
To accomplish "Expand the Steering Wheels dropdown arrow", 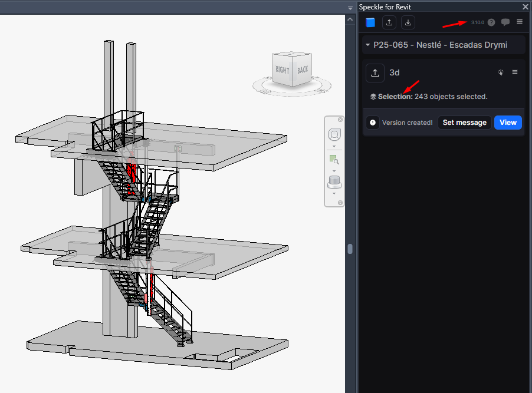I will click(x=334, y=146).
